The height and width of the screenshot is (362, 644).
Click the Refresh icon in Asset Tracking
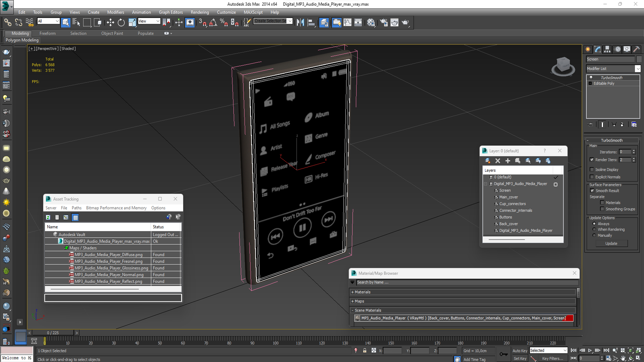48,218
